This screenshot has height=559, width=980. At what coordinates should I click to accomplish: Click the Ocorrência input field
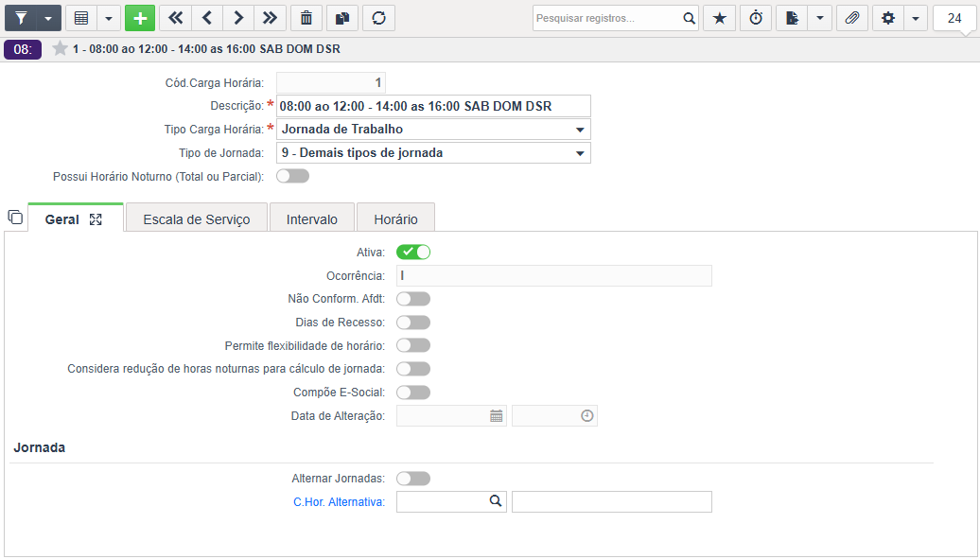pos(553,276)
